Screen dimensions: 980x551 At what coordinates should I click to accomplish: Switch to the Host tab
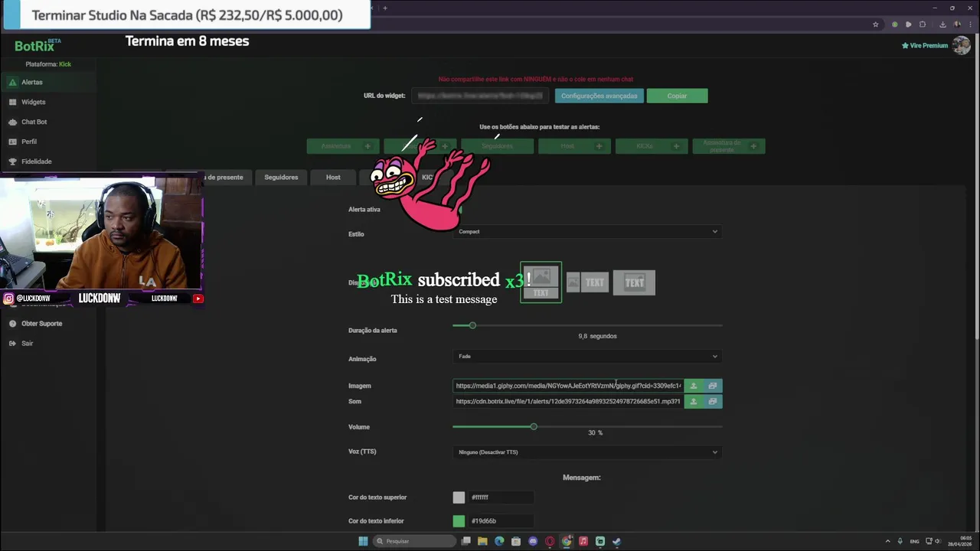(333, 178)
